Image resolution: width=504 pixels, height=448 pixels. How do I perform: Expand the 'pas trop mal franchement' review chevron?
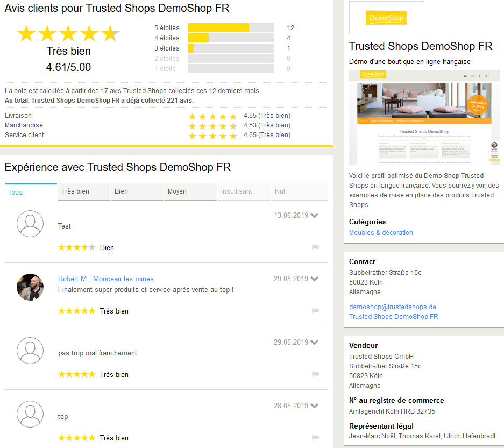(x=315, y=342)
